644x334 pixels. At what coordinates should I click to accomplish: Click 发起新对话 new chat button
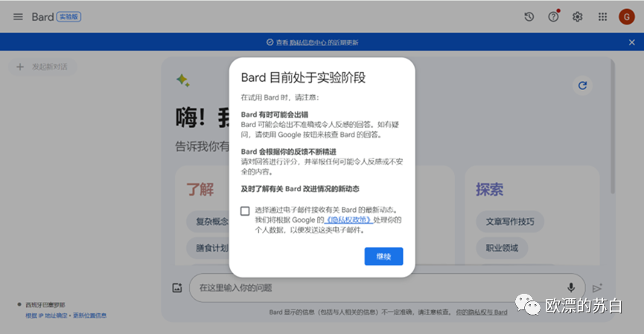[43, 67]
